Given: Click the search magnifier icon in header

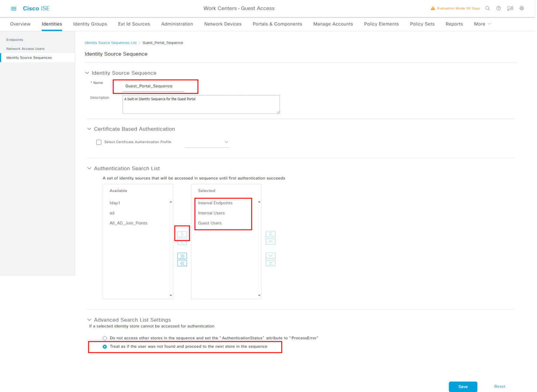Looking at the screenshot, I should [487, 8].
